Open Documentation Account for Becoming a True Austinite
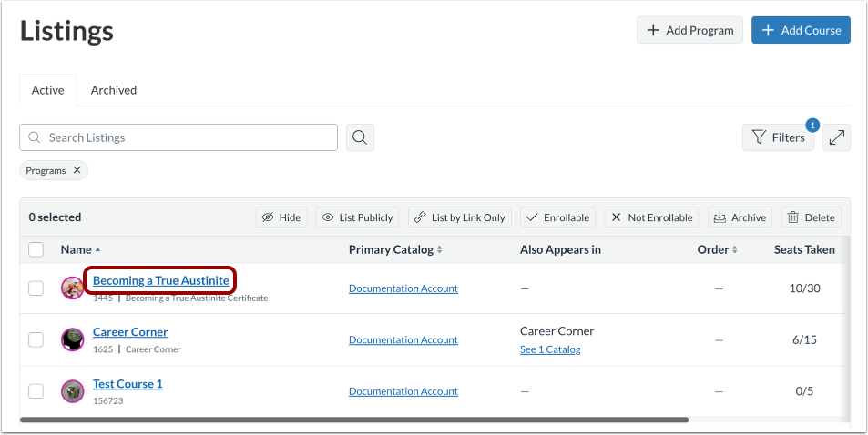The width and height of the screenshot is (868, 435). pyautogui.click(x=403, y=288)
